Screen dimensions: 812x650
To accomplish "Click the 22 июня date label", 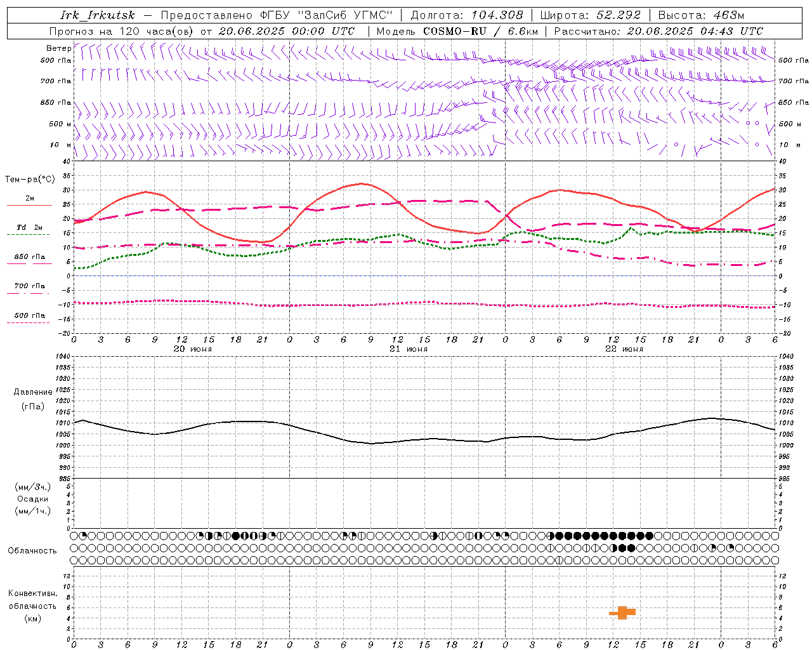I will point(624,349).
